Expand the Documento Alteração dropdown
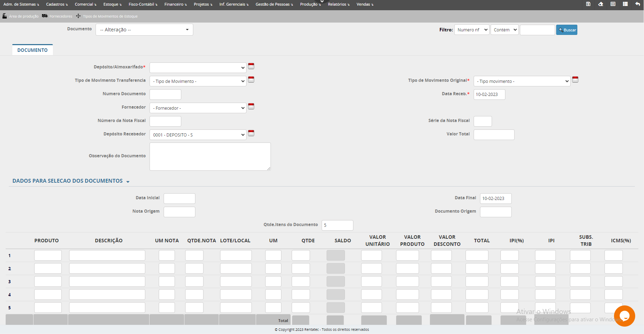Viewport: 644px width, 334px height. tap(144, 30)
